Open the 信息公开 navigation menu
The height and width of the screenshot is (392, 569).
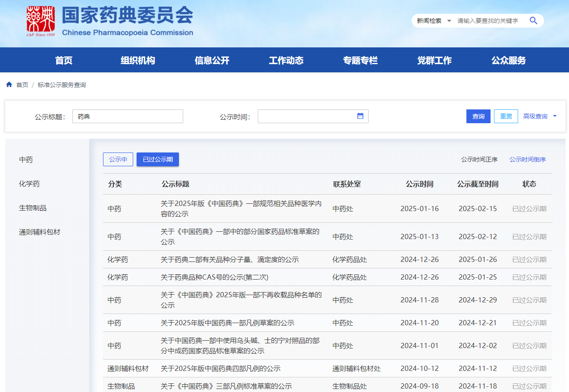(212, 60)
